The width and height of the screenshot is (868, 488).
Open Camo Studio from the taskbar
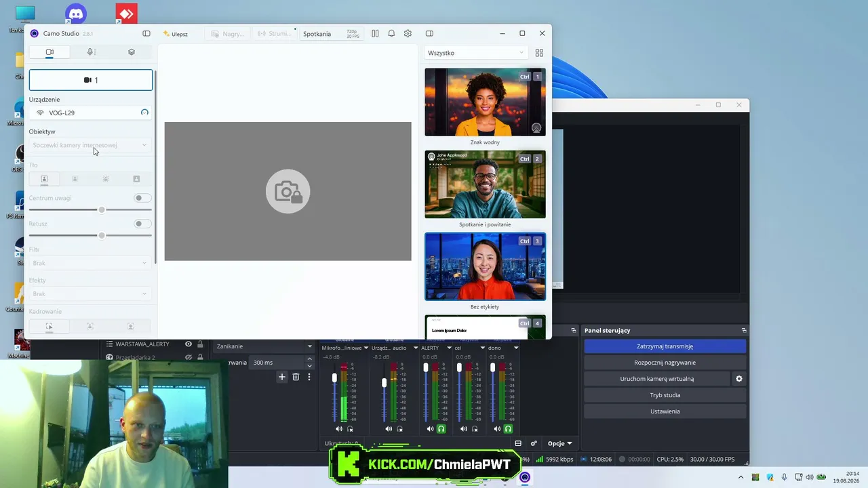pyautogui.click(x=524, y=477)
